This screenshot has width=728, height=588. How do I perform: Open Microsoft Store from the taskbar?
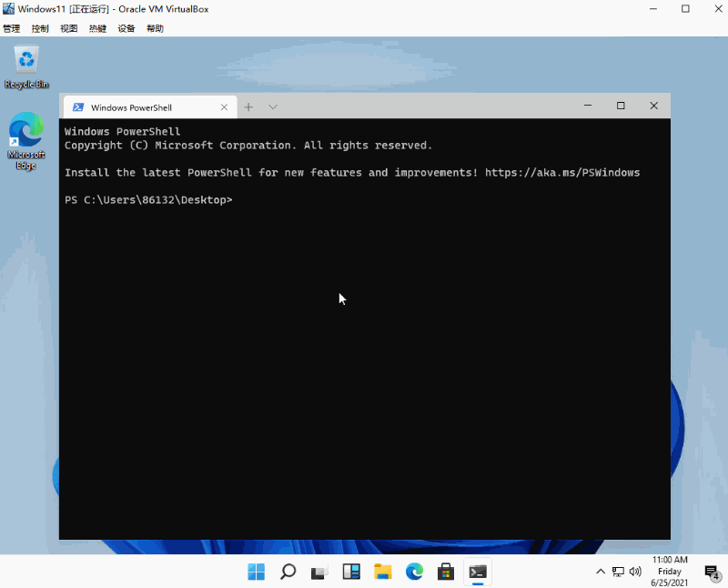446,572
